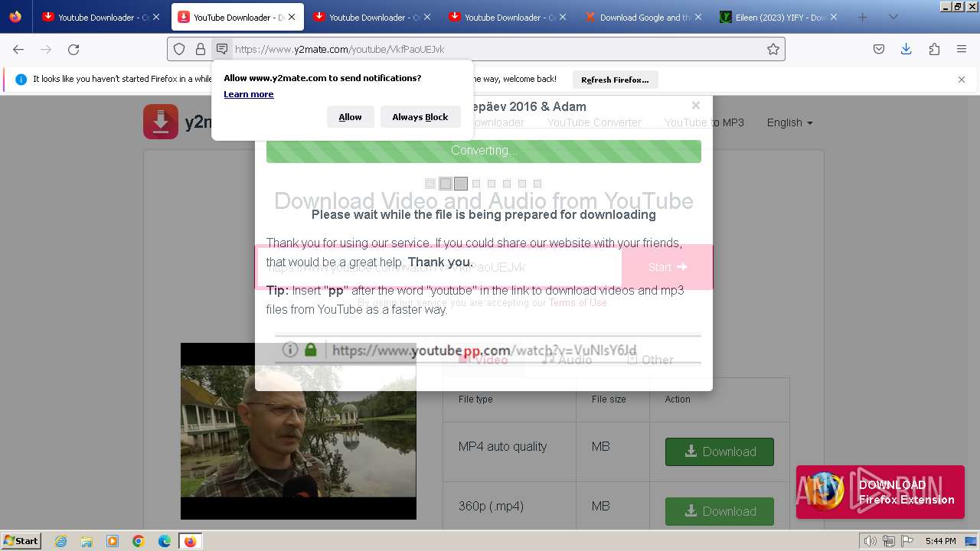Open the YouTube Converter menu link
The width and height of the screenshot is (980, 551).
[x=594, y=122]
